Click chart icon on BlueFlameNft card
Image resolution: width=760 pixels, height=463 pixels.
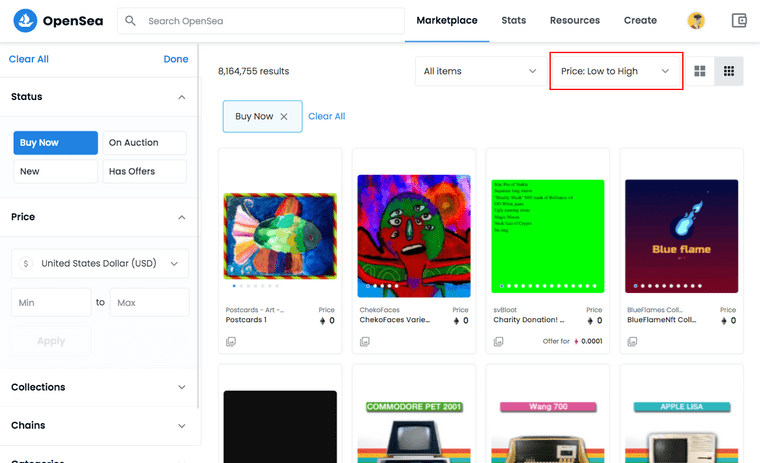633,342
